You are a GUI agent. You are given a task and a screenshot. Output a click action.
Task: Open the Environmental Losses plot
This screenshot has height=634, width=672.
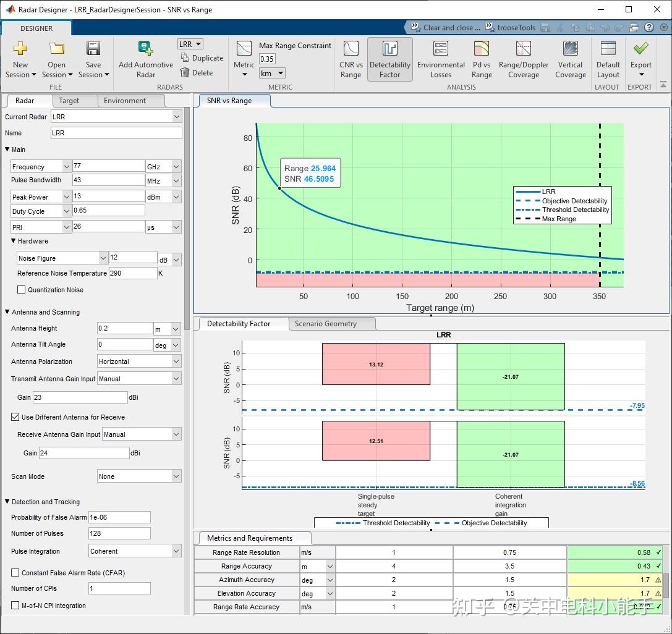click(441, 60)
